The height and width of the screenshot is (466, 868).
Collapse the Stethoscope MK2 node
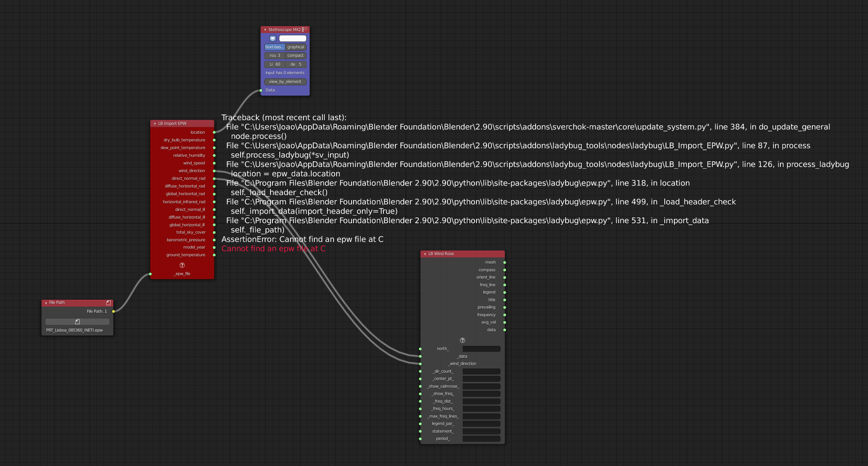[265, 29]
